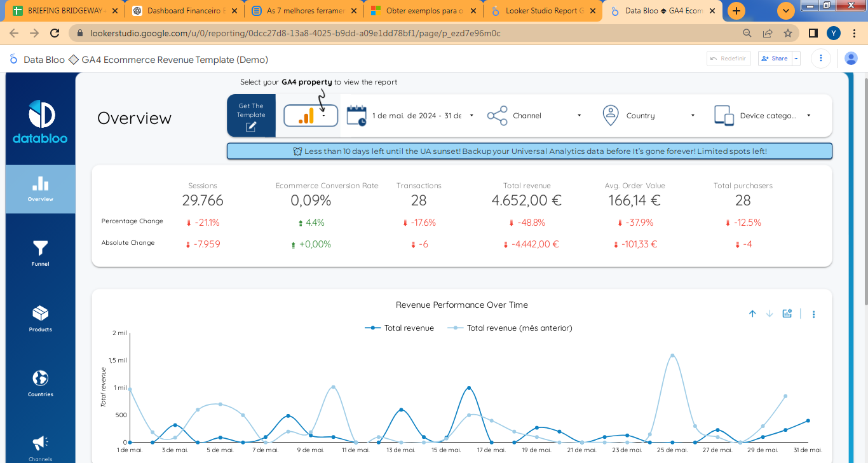Open the chart explore icon on Revenue Performance
Viewport: 868px width, 463px height.
click(787, 313)
